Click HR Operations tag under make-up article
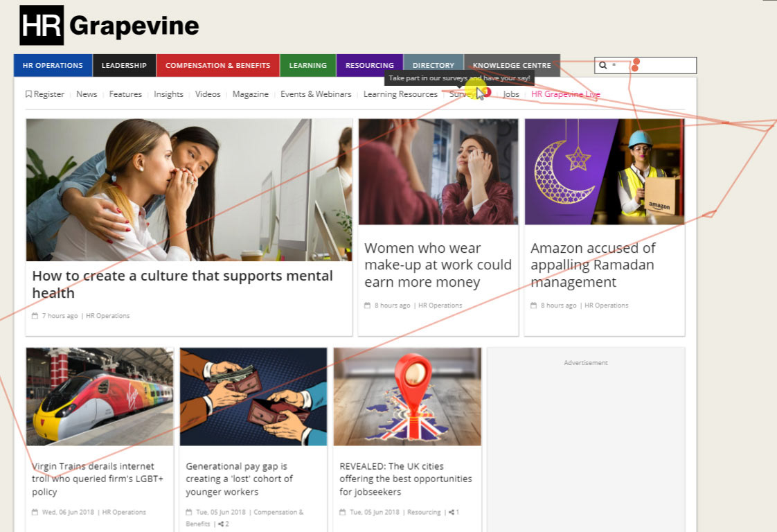This screenshot has height=532, width=777. 440,305
